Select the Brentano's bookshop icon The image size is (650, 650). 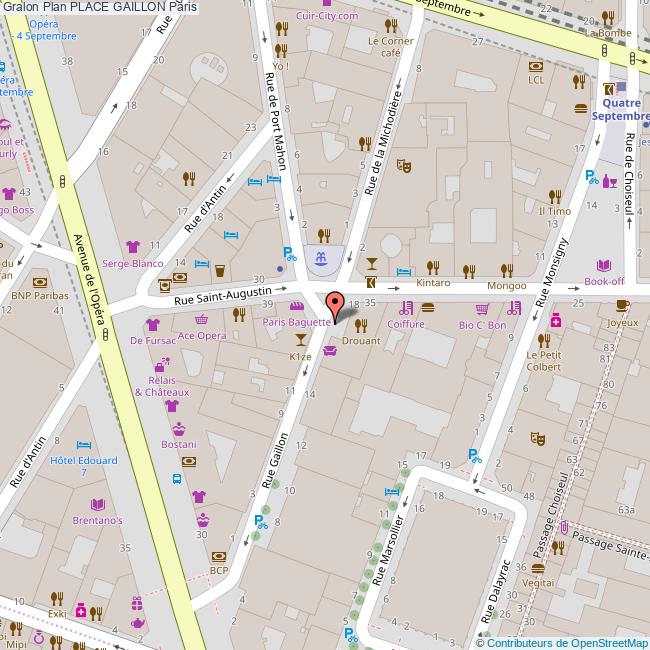[97, 504]
